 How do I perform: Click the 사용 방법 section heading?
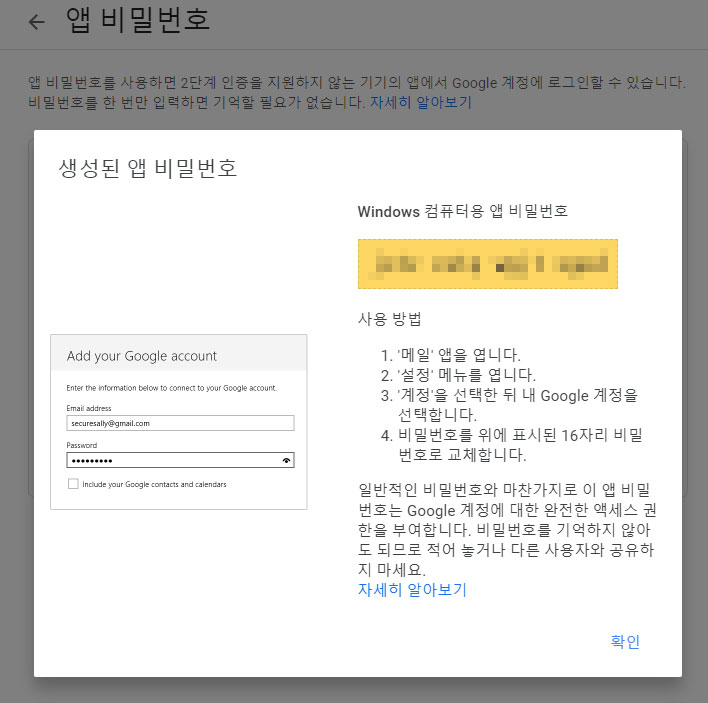[389, 320]
